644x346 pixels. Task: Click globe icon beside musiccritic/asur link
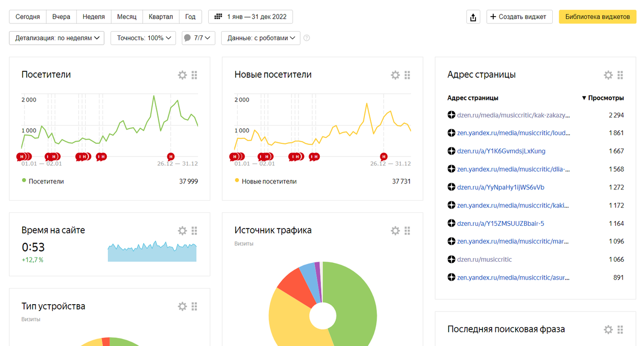click(451, 278)
